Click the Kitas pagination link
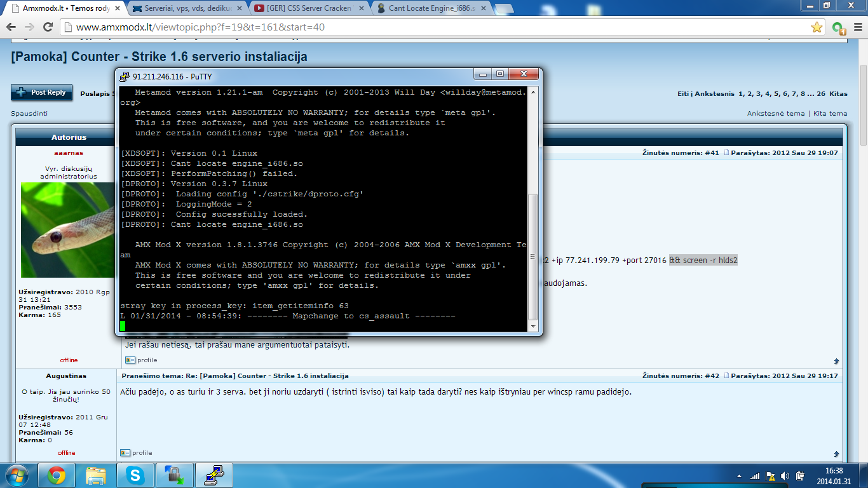868x488 pixels. pyautogui.click(x=839, y=93)
